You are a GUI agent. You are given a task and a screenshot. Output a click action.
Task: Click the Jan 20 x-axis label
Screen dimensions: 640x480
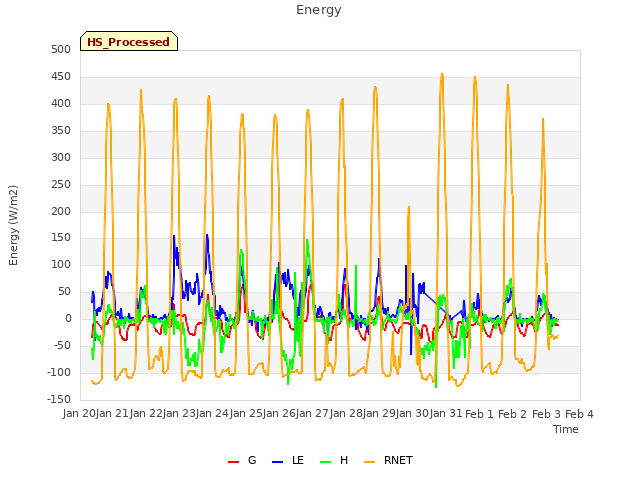pyautogui.click(x=79, y=413)
